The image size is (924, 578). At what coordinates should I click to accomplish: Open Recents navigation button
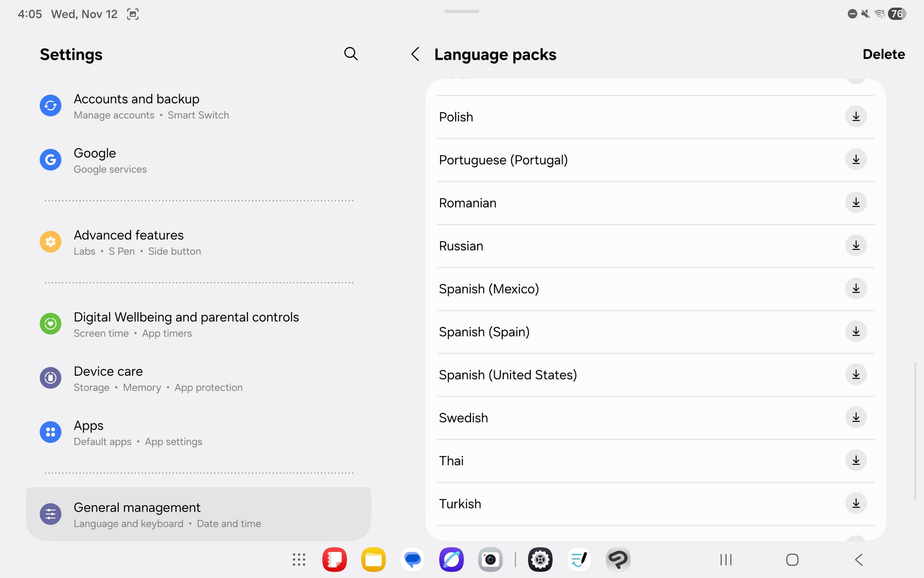click(726, 560)
